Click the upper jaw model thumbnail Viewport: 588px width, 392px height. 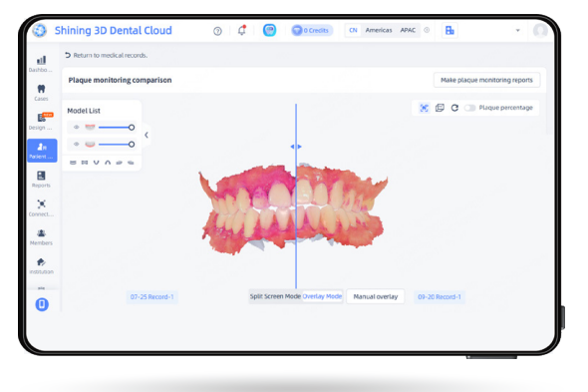point(90,127)
